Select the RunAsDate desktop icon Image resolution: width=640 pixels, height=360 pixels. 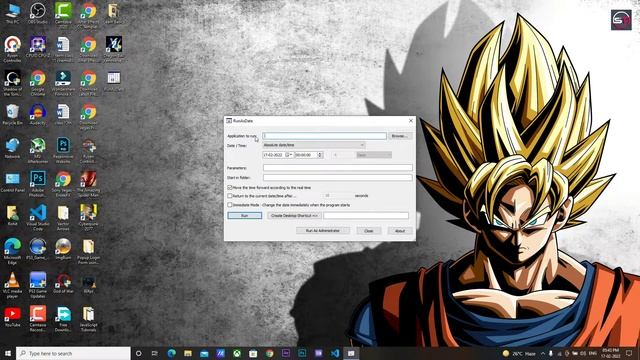coord(113,81)
